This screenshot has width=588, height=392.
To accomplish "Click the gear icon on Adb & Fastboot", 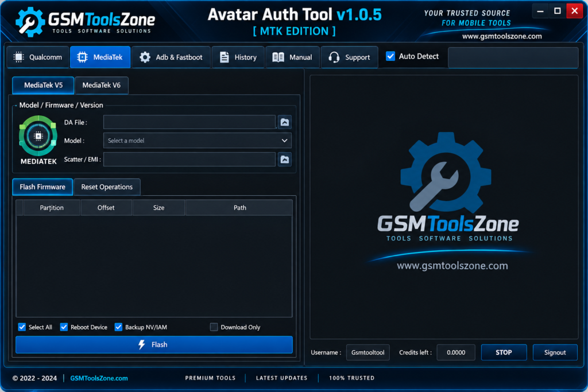I will (145, 57).
